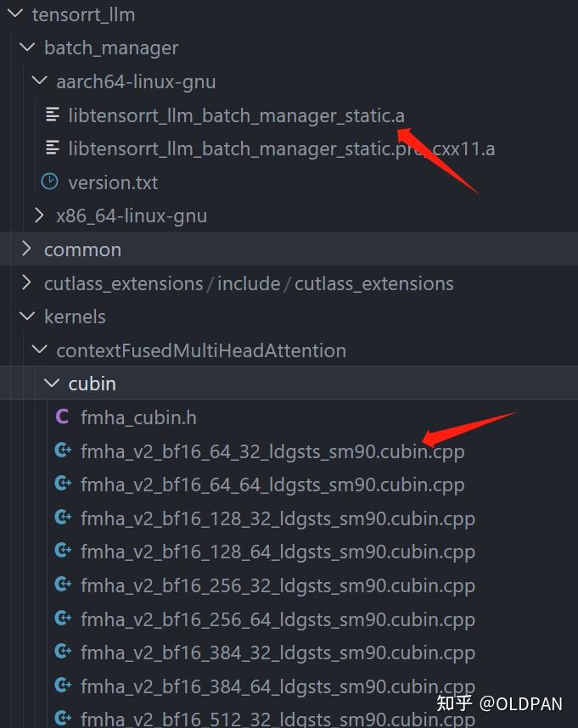Viewport: 578px width, 728px height.
Task: Click the C++ icon for fmha_v2_bf16_64_32 file
Action: coord(62,451)
